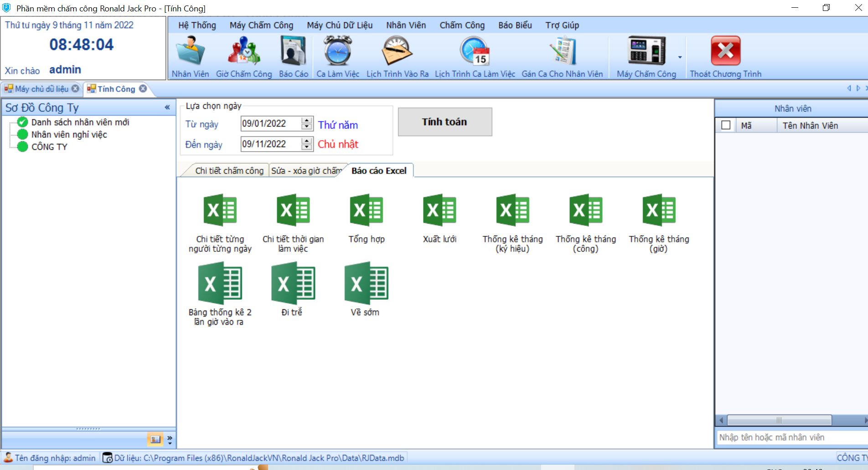
Task: Open Ca Làm Việc alarm clock icon
Action: 338,51
